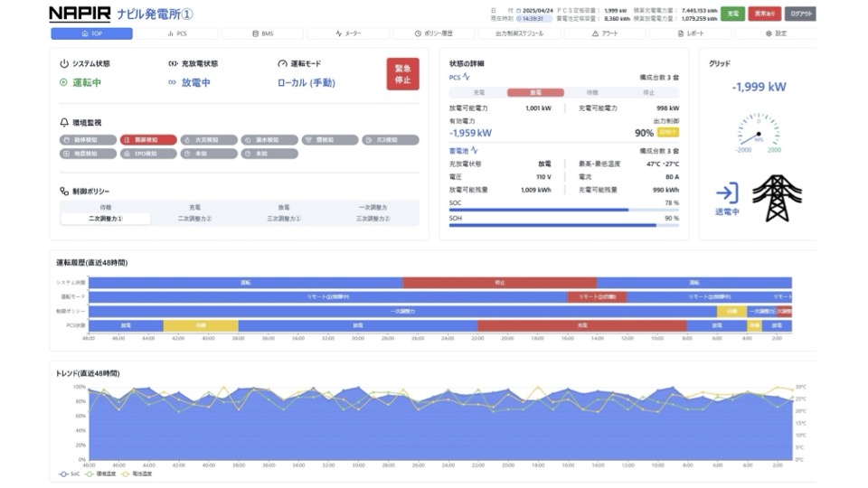Click the ログアウト button

pyautogui.click(x=800, y=14)
